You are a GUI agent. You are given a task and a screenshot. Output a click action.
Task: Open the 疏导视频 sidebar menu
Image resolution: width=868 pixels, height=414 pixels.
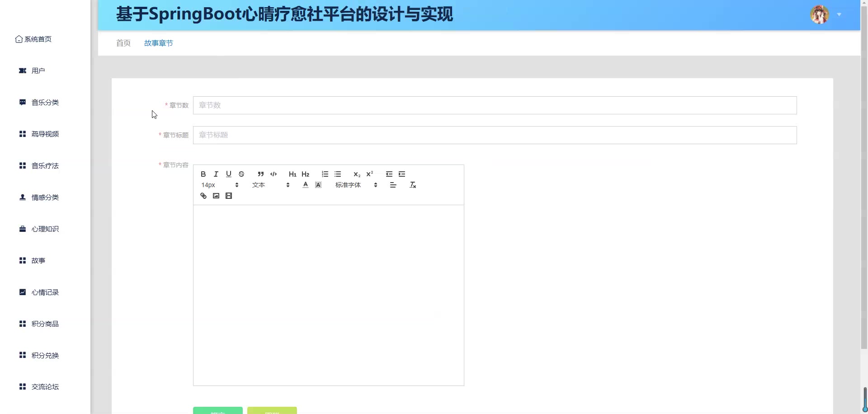click(39, 134)
